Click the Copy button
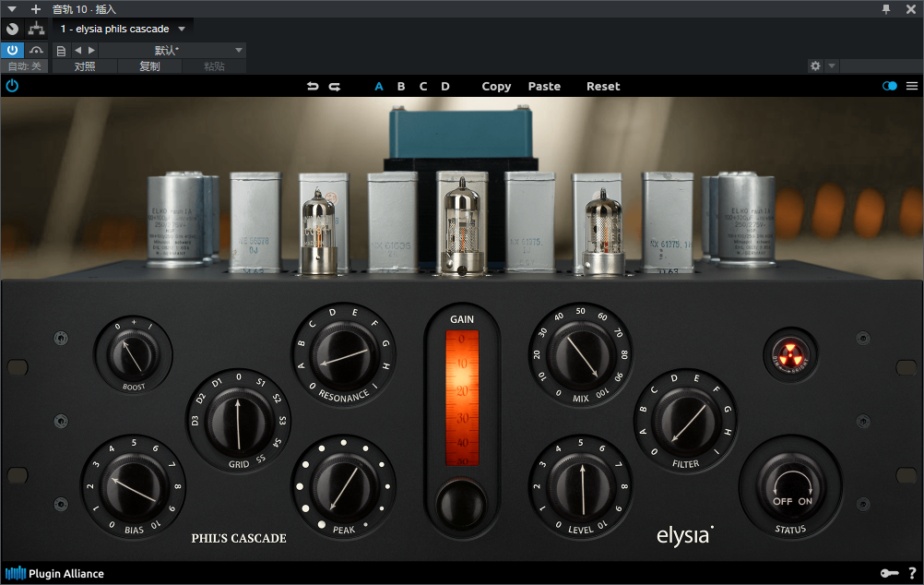This screenshot has height=585, width=924. (x=496, y=87)
